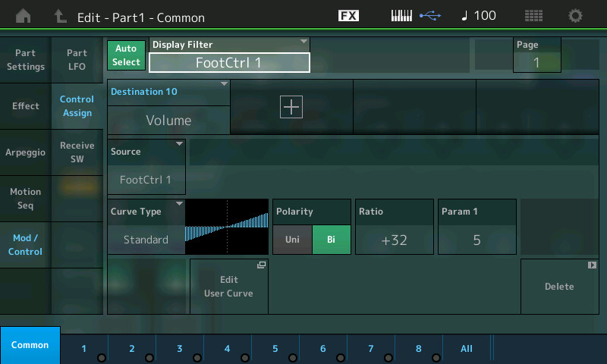
Task: Click the Exit up-arrow icon
Action: tap(60, 16)
